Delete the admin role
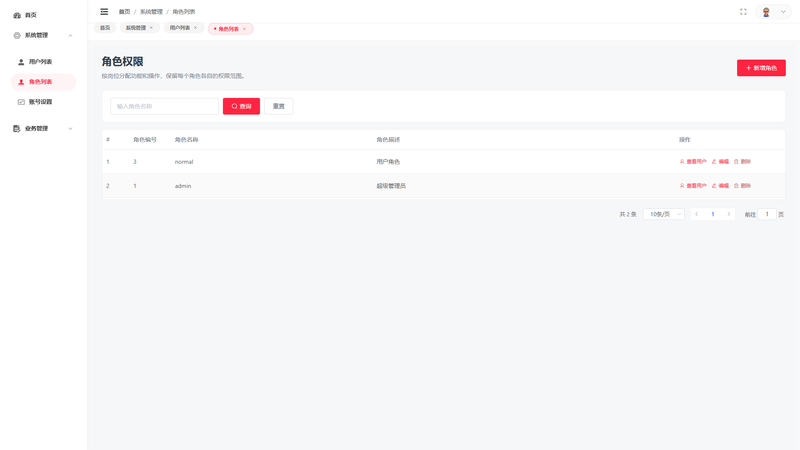Viewport: 800px width, 450px height. point(742,186)
